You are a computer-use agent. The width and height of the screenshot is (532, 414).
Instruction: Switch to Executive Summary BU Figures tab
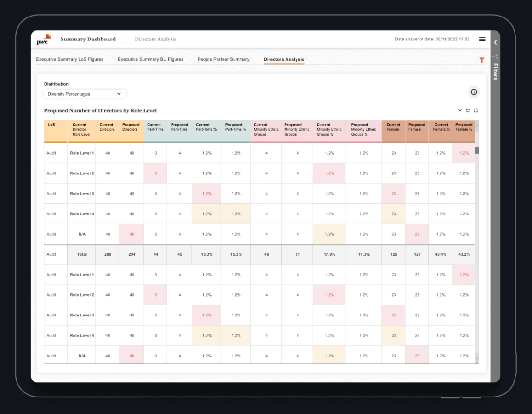(x=150, y=59)
